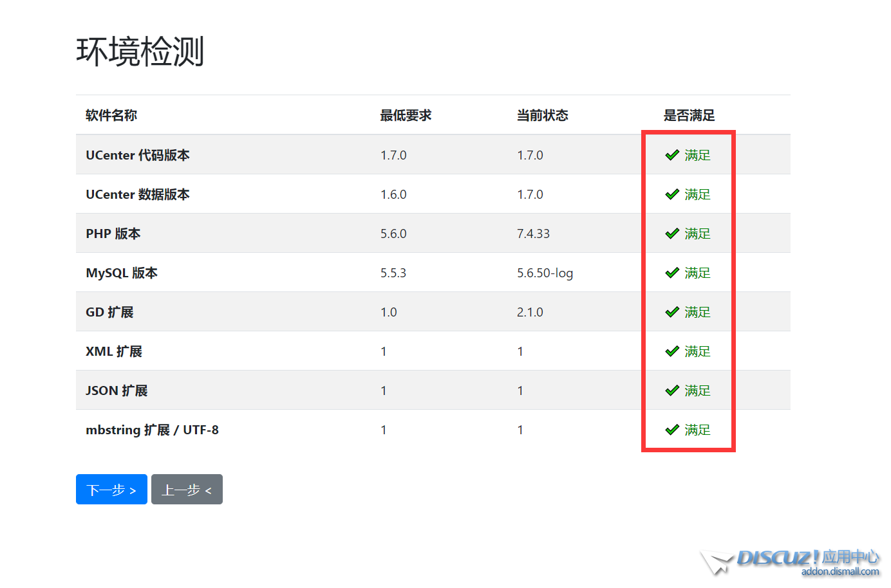The width and height of the screenshot is (891, 588).
Task: Click the green checkmark for UCenter 代码版本
Action: point(672,155)
